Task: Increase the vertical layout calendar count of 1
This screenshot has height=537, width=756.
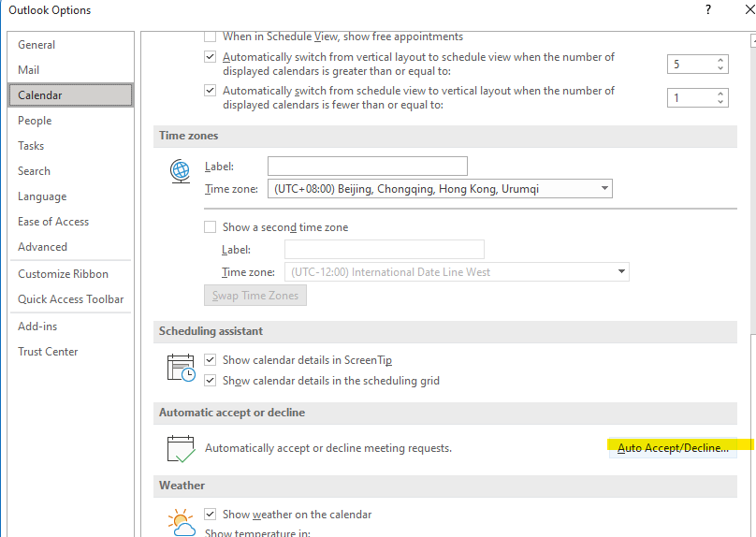Action: [x=720, y=94]
